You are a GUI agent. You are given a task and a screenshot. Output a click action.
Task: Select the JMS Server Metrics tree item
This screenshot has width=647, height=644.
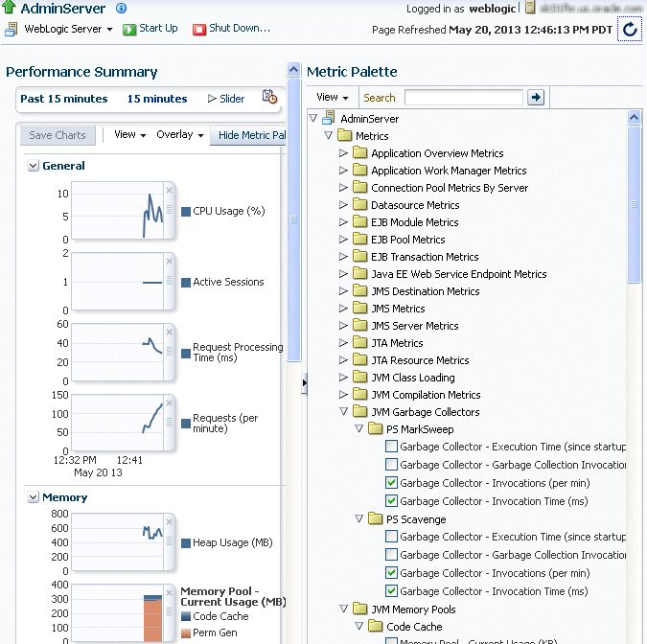pyautogui.click(x=415, y=326)
